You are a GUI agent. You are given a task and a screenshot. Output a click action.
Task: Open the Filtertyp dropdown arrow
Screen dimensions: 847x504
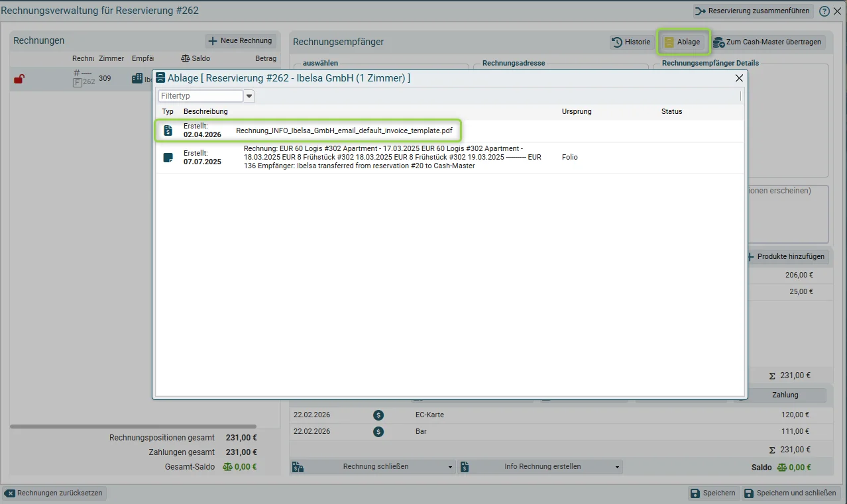click(249, 96)
